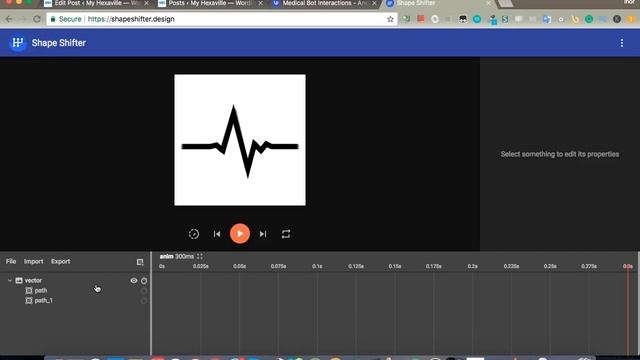
Task: Open the three-dot overflow menu in header
Action: (622, 43)
